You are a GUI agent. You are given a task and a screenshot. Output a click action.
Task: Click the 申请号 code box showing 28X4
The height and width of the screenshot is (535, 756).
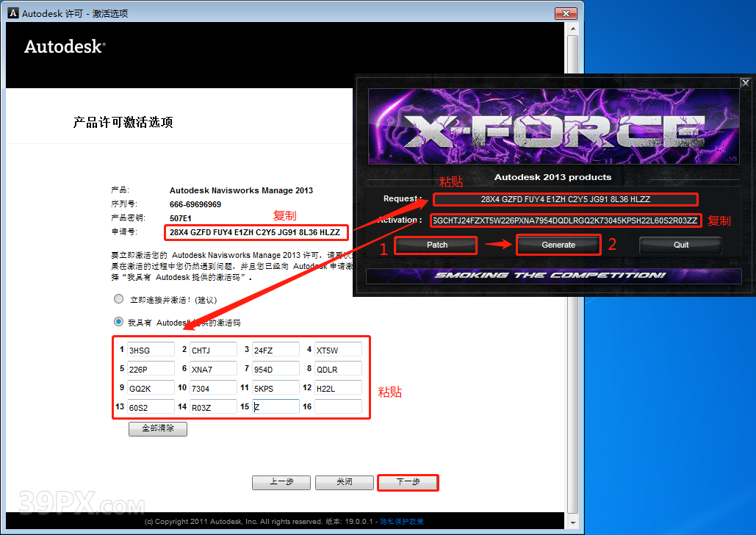pyautogui.click(x=256, y=232)
